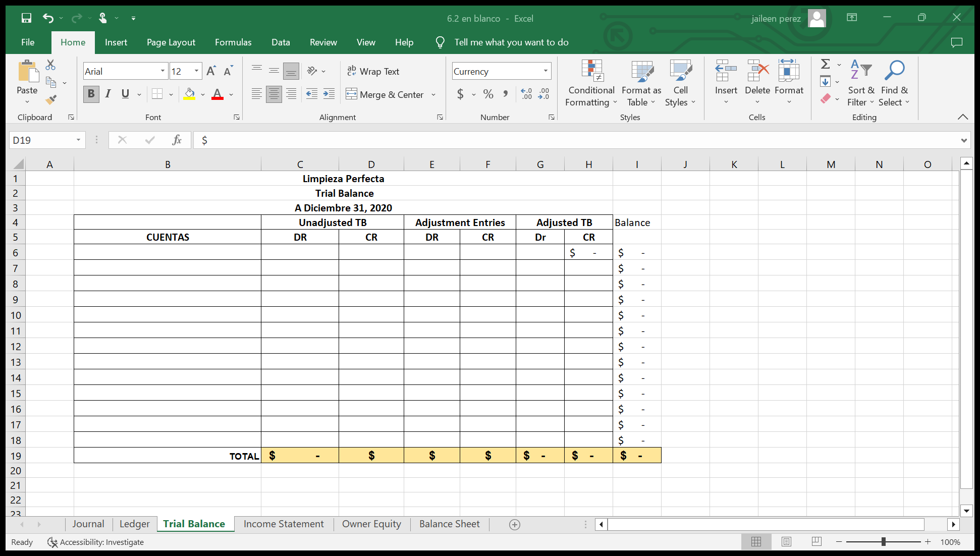Toggle Bottom Align vertical alignment
The image size is (980, 556).
coord(291,71)
